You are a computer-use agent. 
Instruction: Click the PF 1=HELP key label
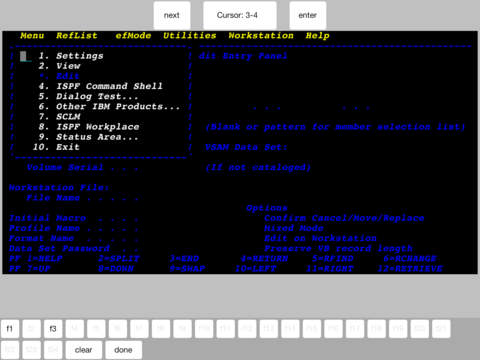pos(36,259)
